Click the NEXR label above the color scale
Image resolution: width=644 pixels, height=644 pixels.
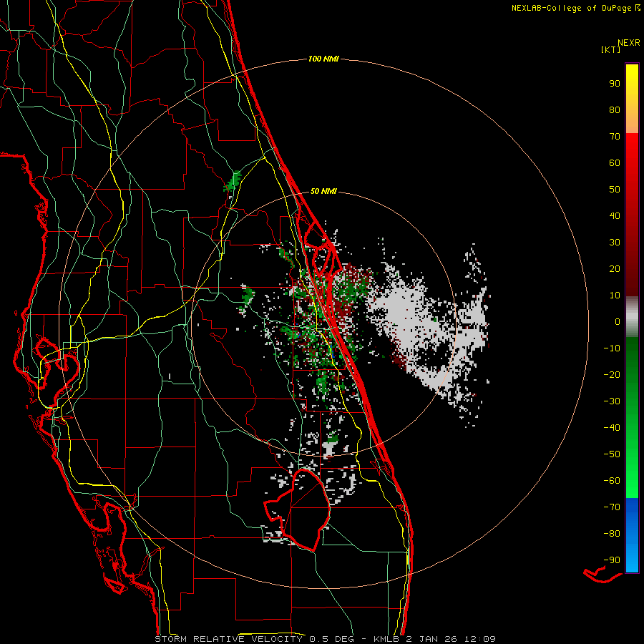[x=629, y=43]
